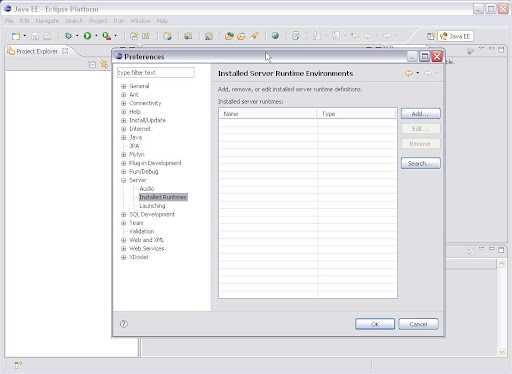Expand the Ant preferences node
512x374 pixels.
(124, 95)
